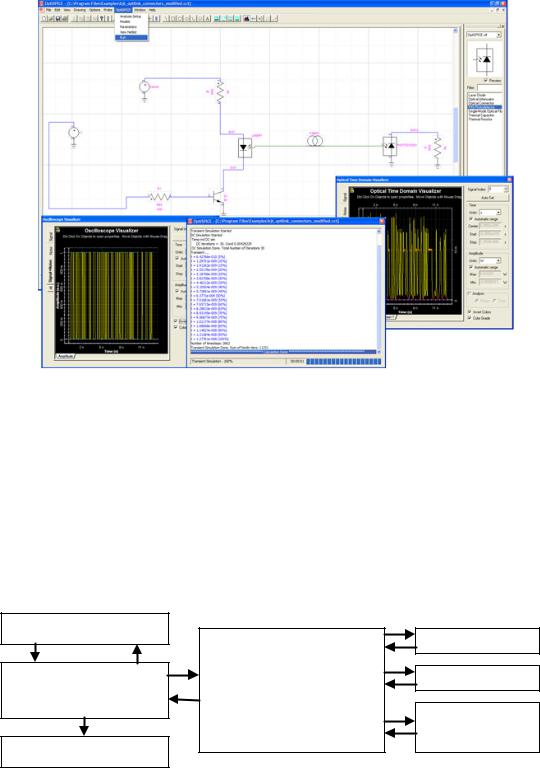Image resolution: width=540 pixels, height=768 pixels.
Task: Open the OptiSPICE library dropdown in side panel
Action: (x=484, y=35)
